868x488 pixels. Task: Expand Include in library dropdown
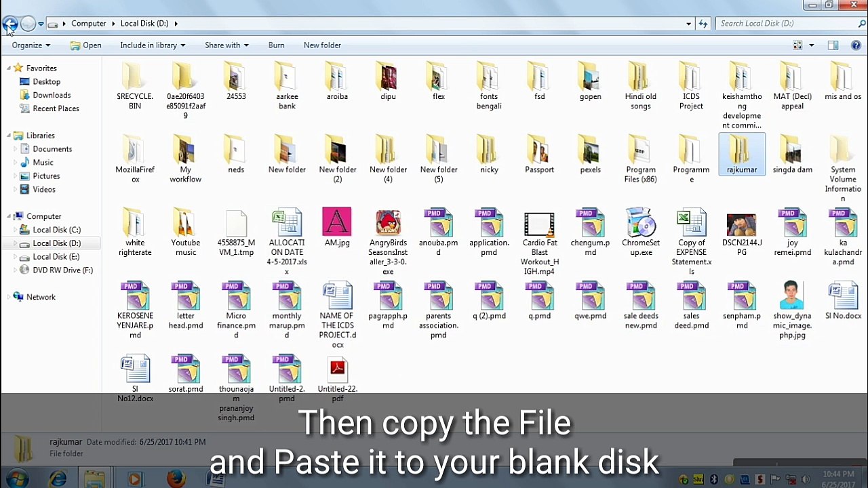153,45
